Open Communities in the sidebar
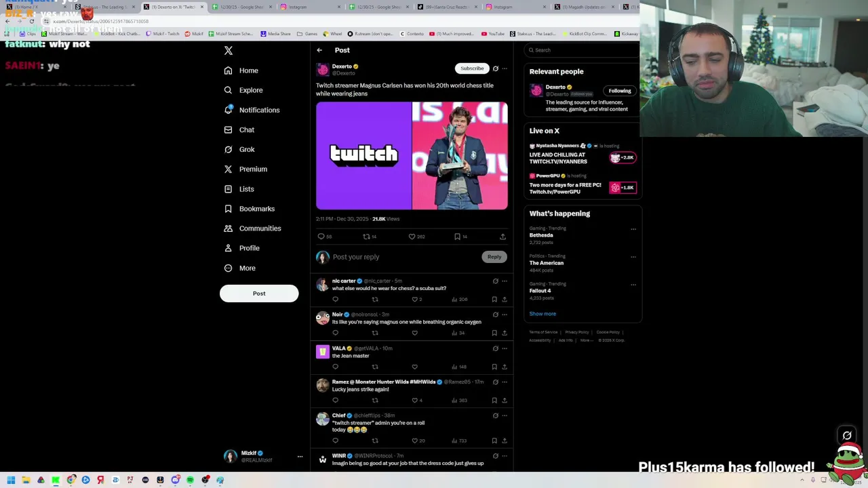 click(252, 228)
